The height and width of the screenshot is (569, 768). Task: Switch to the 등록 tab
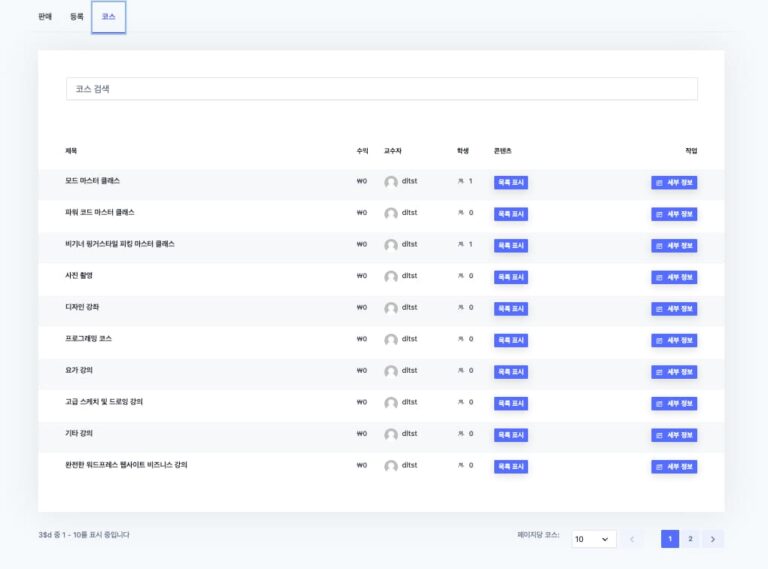pos(77,17)
